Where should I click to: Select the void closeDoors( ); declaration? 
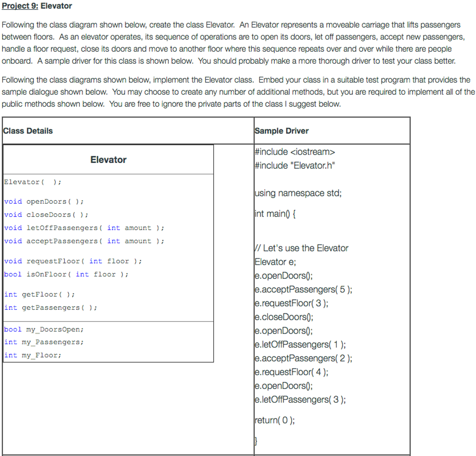click(x=46, y=215)
